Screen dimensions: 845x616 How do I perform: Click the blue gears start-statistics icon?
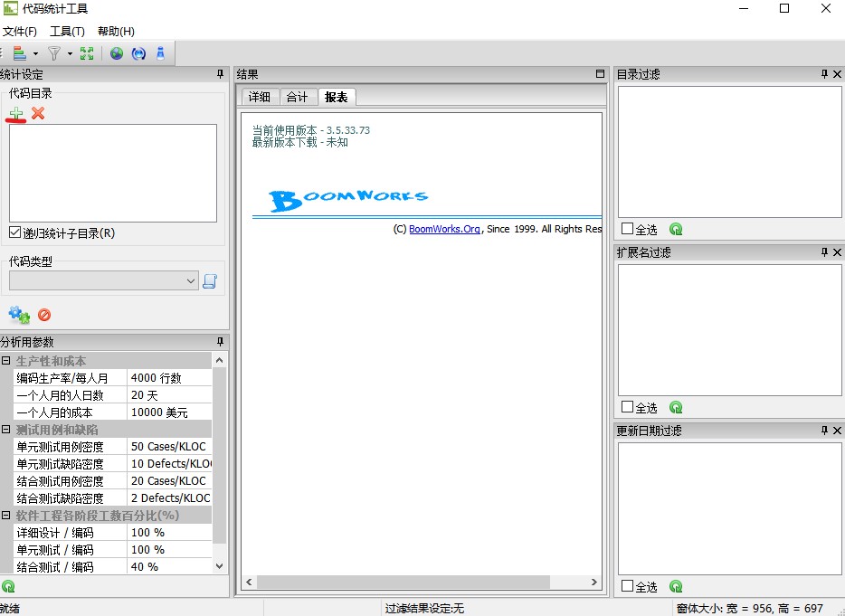click(x=19, y=315)
